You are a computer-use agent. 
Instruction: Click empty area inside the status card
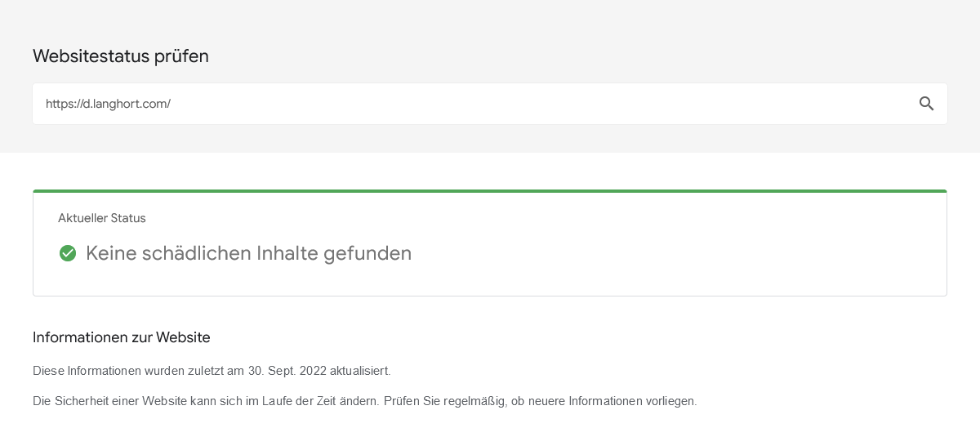[x=678, y=245]
